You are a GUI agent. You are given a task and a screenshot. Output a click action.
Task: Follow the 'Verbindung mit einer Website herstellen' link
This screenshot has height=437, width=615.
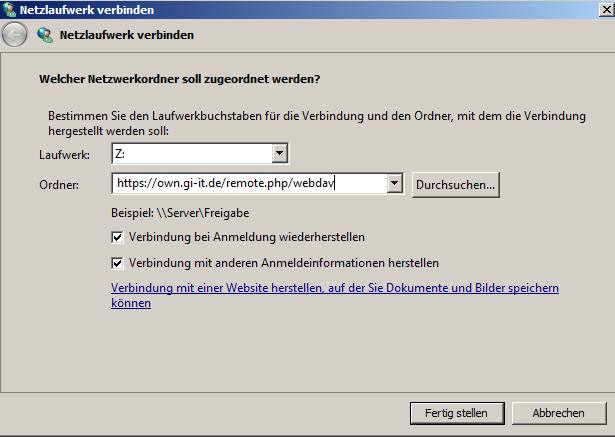coord(334,288)
